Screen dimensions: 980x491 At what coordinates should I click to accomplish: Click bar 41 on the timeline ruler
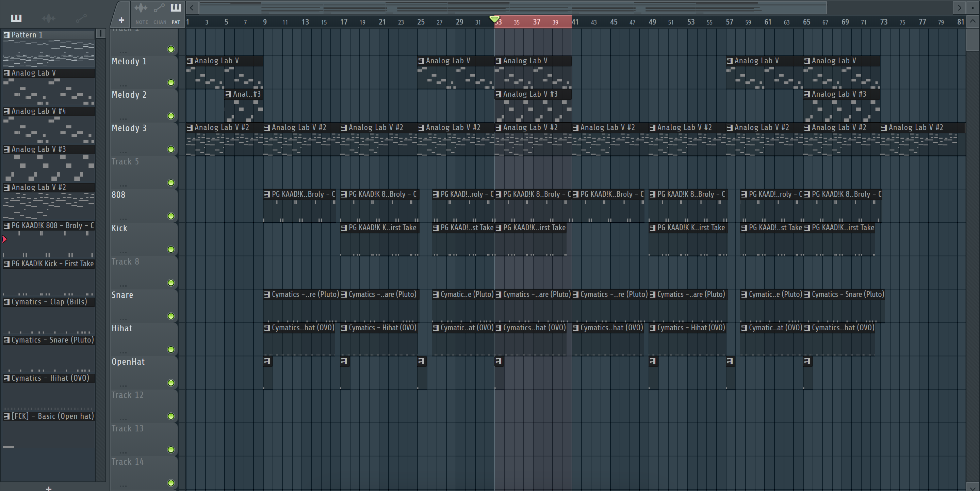click(x=575, y=22)
